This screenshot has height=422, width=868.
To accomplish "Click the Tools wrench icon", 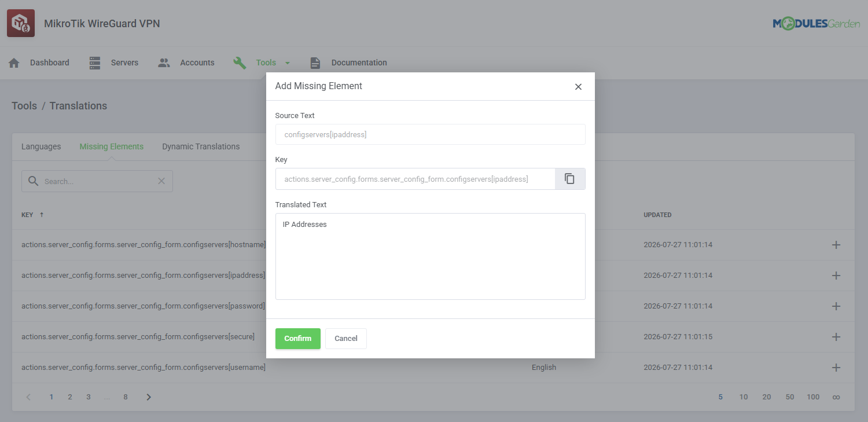I will click(x=240, y=63).
